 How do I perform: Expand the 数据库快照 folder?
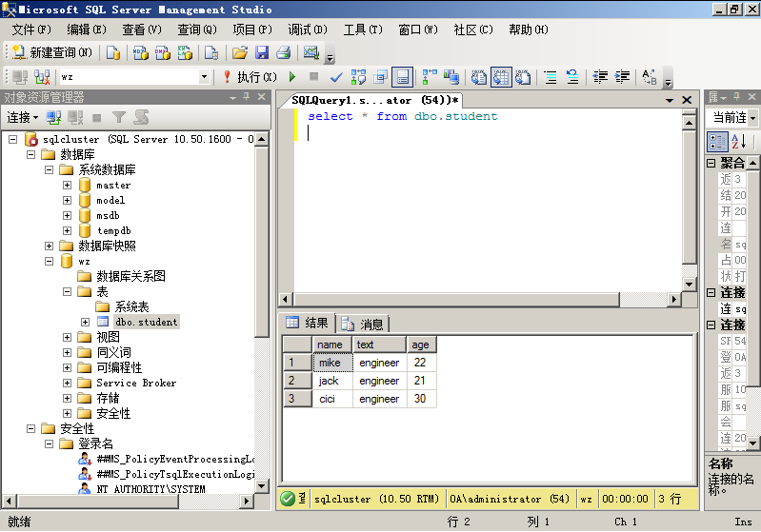[49, 246]
